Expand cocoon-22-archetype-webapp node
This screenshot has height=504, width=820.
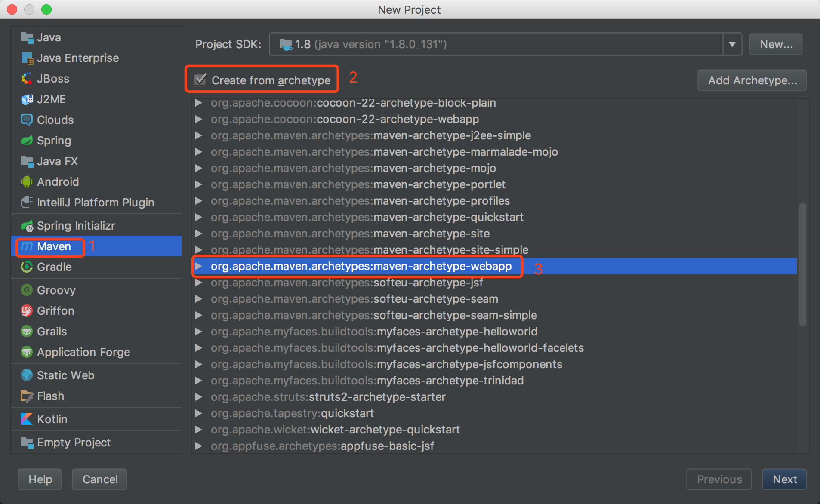[x=199, y=119]
